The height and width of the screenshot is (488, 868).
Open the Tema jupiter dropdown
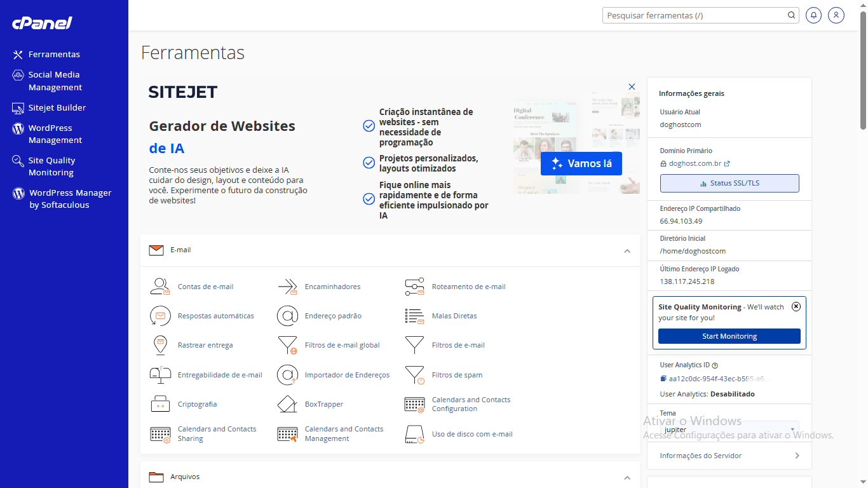729,430
